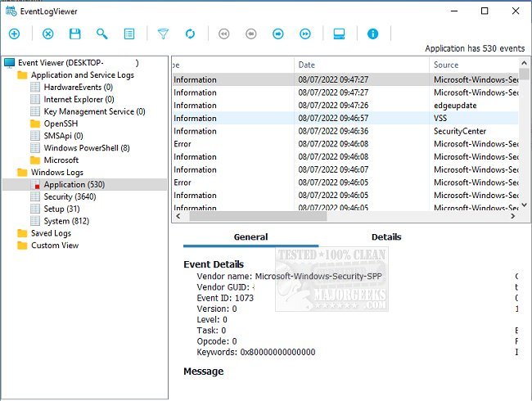Image resolution: width=532 pixels, height=401 pixels.
Task: Sort events by Date column header
Action: pos(360,65)
